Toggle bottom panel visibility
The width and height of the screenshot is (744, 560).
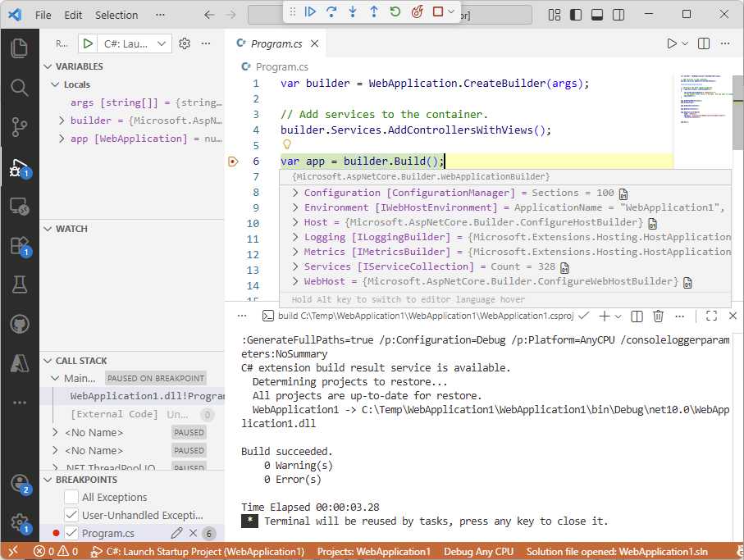tap(597, 15)
